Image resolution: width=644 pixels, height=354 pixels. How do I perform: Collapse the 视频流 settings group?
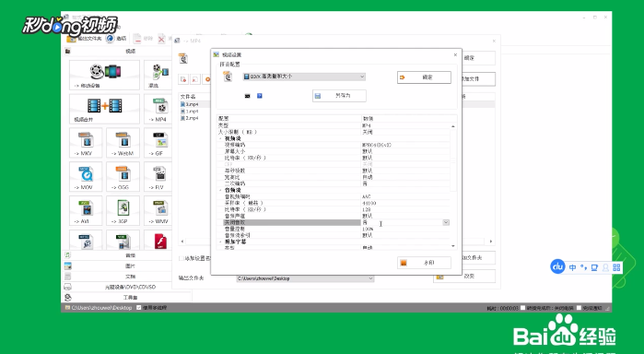(x=220, y=138)
